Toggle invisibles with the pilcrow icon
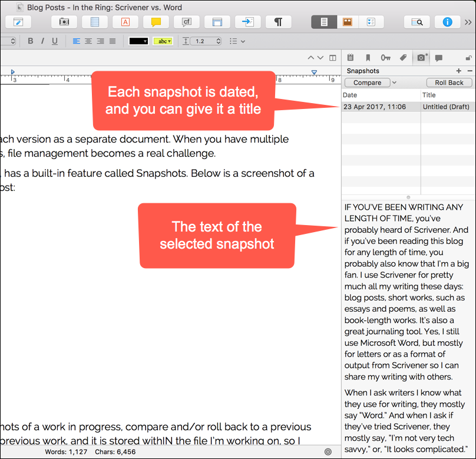Screen dimensions: 476x459 click(x=279, y=22)
